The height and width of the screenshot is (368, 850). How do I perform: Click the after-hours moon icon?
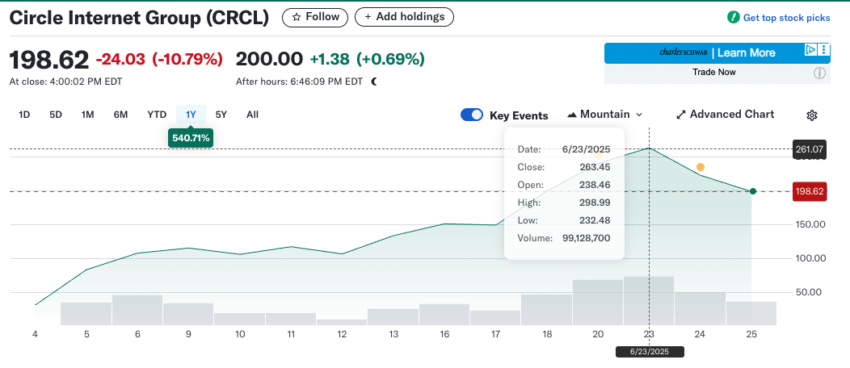(x=374, y=82)
